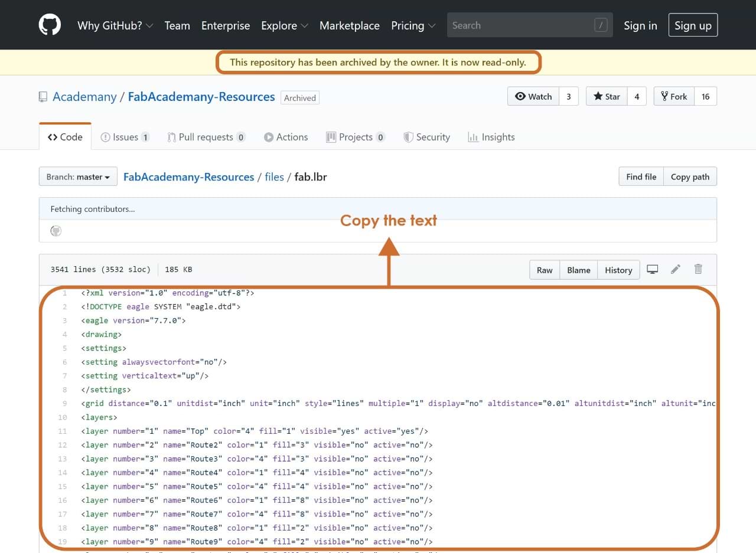Click the contributor avatar icon
Screen dimensions: 756x553
[x=56, y=231]
